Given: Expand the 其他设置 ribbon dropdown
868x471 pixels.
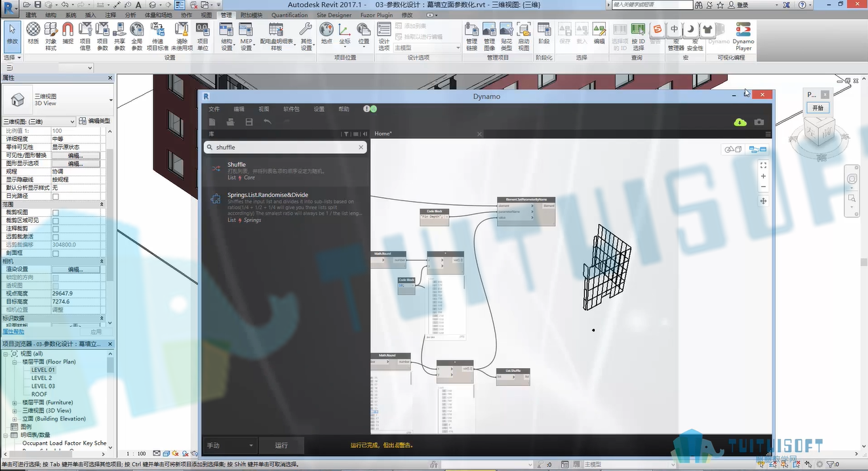Looking at the screenshot, I should (306, 45).
